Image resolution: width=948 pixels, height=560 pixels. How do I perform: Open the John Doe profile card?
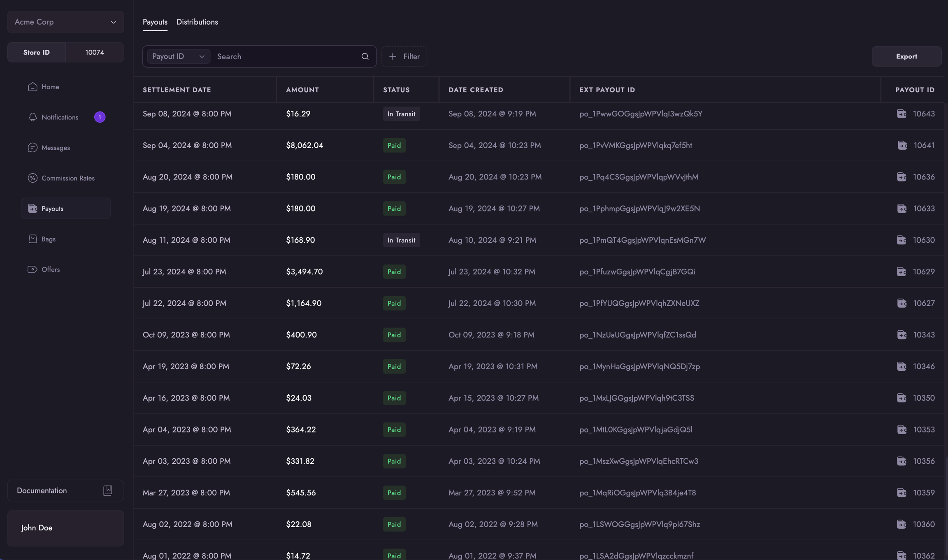coord(65,528)
